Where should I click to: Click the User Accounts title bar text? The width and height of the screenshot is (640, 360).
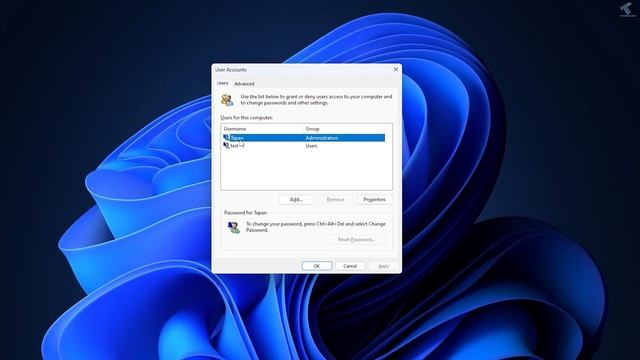click(x=231, y=70)
